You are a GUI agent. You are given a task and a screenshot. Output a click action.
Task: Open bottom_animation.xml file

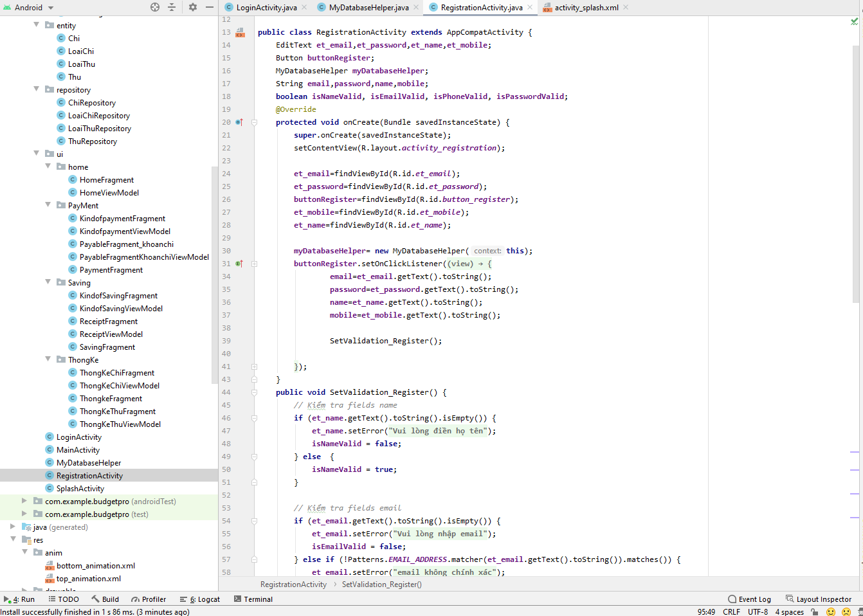[x=96, y=566]
